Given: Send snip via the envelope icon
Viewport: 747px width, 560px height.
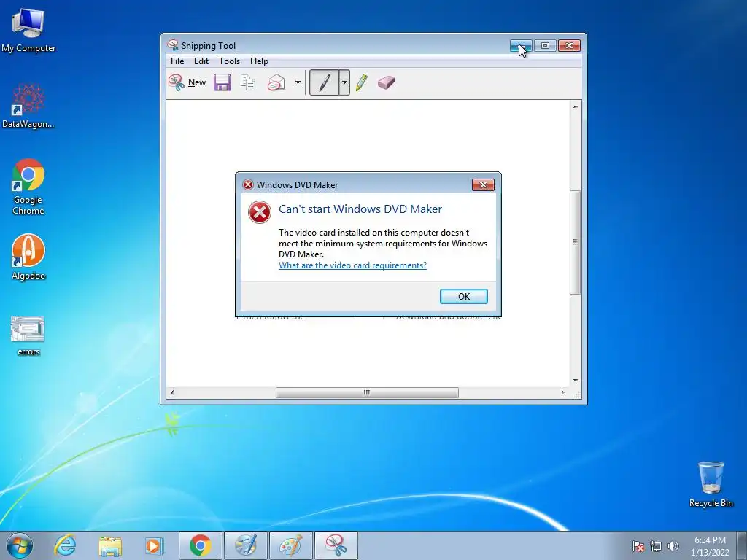Looking at the screenshot, I should point(276,82).
